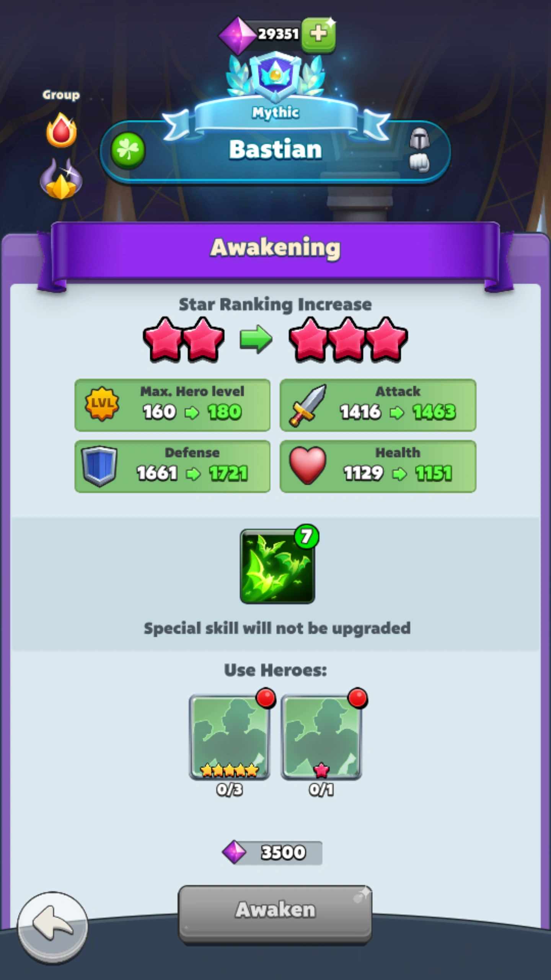Tap the knight helmet class icon
The image size is (551, 980).
click(419, 139)
